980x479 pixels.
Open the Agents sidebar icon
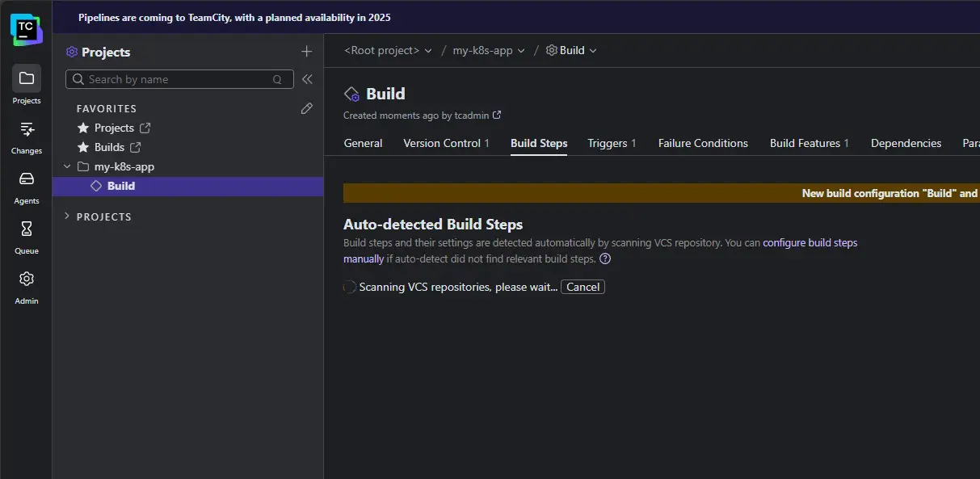click(26, 179)
